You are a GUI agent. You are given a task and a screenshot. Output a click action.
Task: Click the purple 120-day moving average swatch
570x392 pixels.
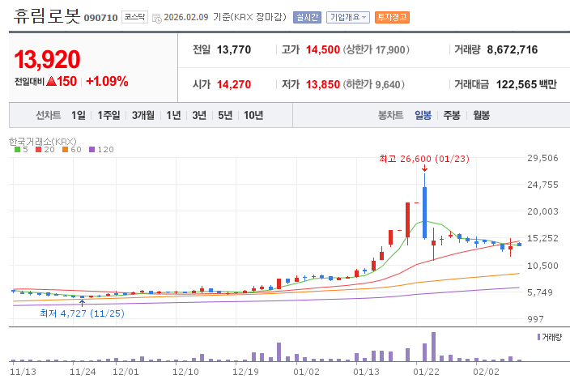(x=91, y=150)
